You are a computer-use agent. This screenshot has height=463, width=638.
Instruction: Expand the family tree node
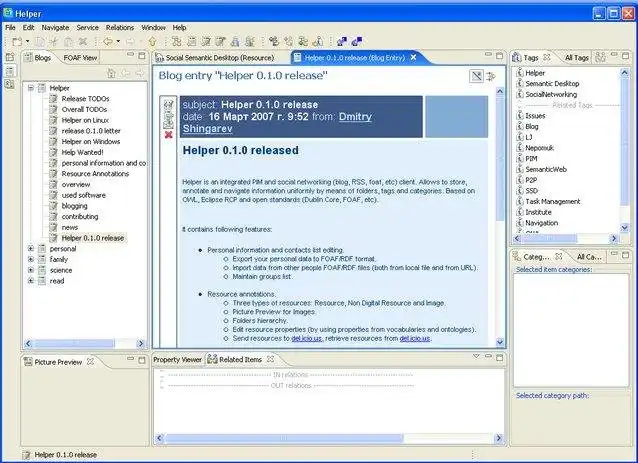31,259
